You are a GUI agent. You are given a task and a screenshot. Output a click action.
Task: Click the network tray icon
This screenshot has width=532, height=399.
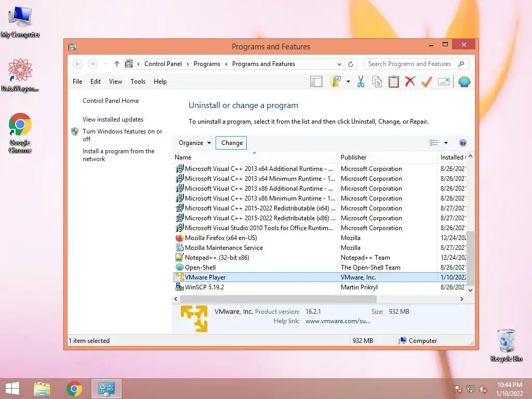(x=471, y=389)
